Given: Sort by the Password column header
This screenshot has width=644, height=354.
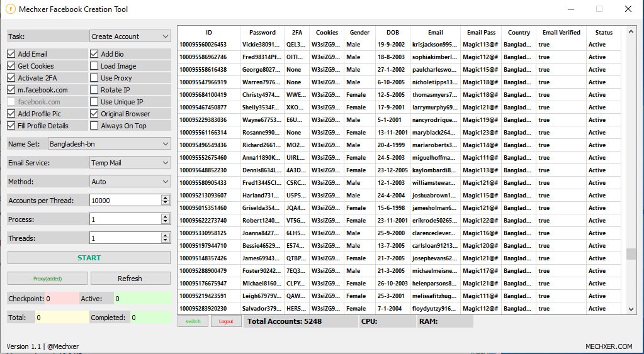Looking at the screenshot, I should (262, 33).
